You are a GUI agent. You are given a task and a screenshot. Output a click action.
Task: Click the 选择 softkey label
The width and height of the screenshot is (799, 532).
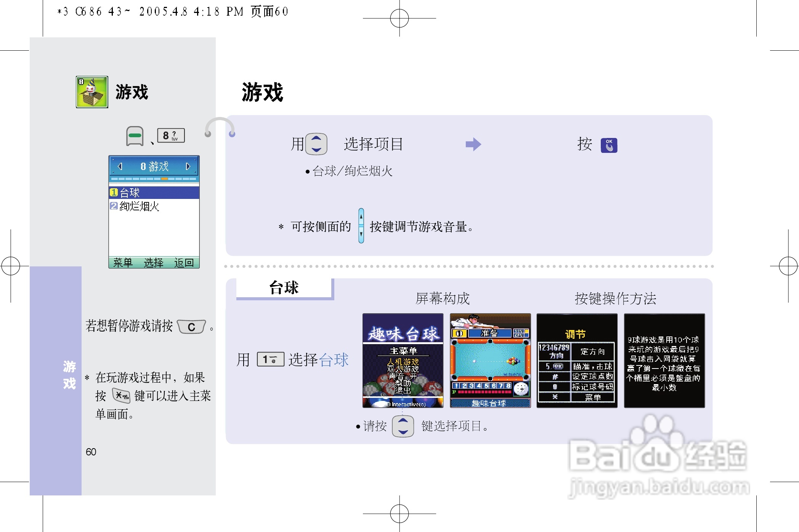[154, 263]
